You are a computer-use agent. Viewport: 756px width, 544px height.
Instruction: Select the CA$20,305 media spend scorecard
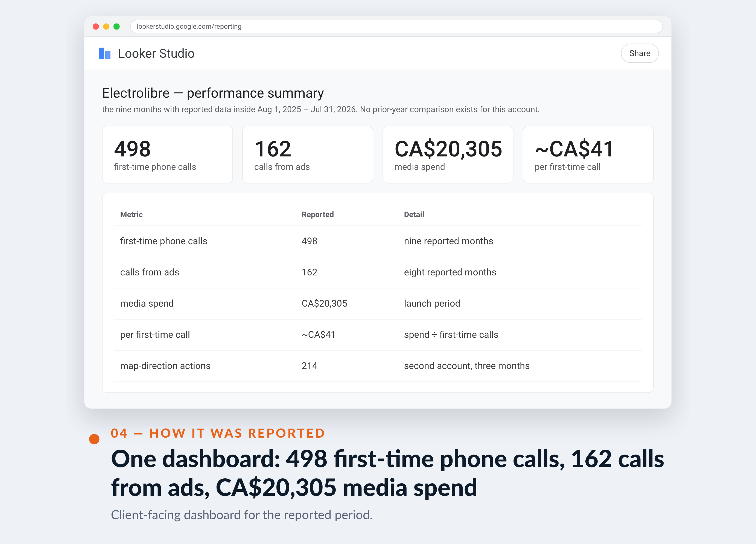point(448,155)
